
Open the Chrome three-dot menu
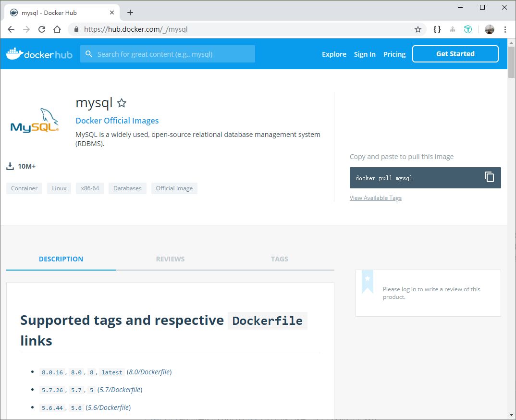click(x=505, y=29)
